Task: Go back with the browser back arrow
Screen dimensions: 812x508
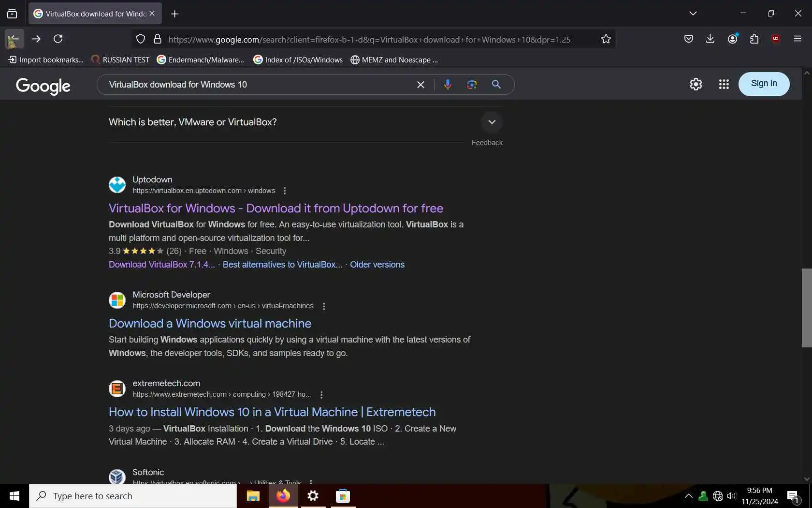Action: click(14, 39)
